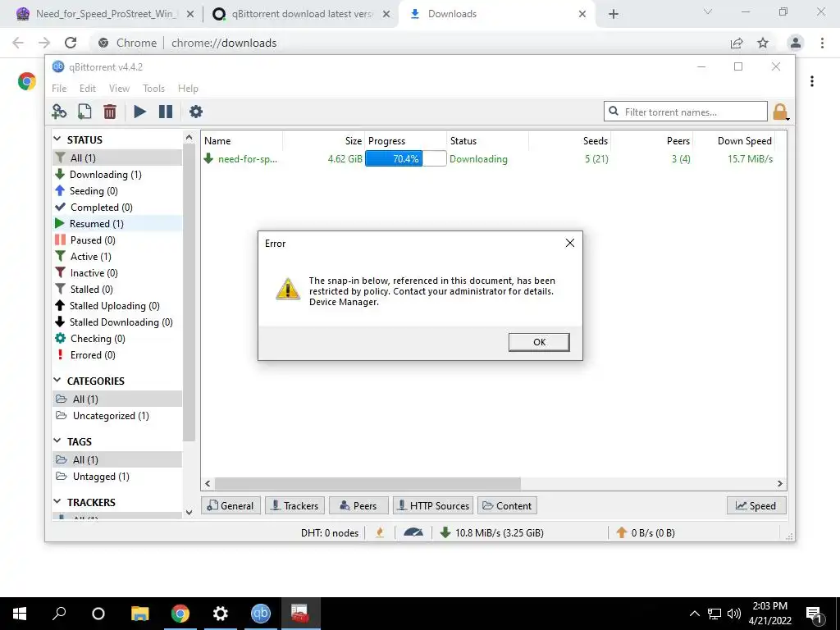The height and width of the screenshot is (630, 840).
Task: Select Downloading (1) status filter
Action: (x=117, y=175)
